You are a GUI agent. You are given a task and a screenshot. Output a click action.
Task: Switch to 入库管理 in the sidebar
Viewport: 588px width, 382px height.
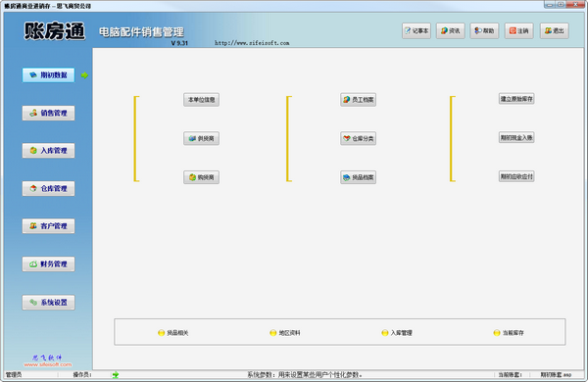click(48, 150)
